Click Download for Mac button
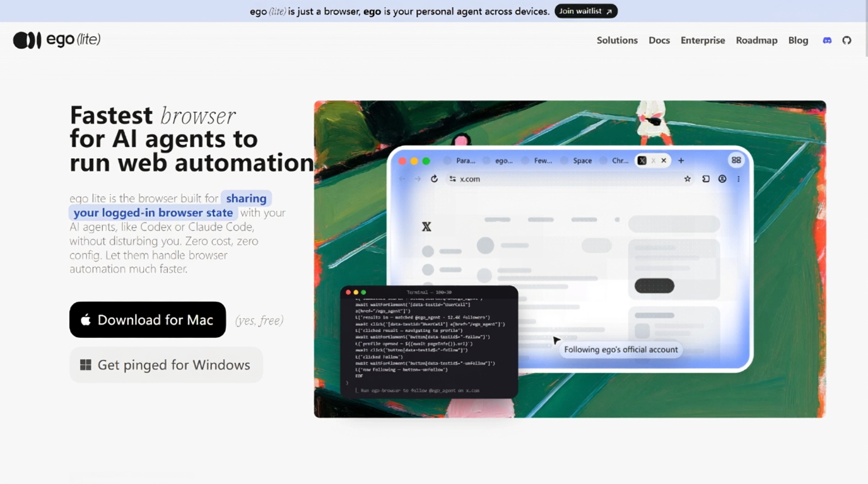Image resolution: width=868 pixels, height=484 pixels. click(148, 320)
